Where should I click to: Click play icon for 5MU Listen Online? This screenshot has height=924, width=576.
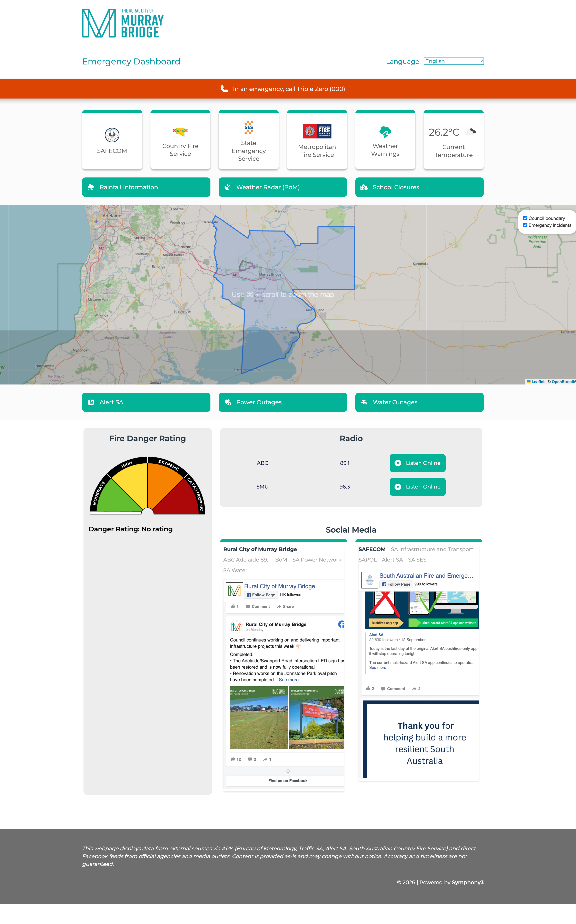click(398, 486)
